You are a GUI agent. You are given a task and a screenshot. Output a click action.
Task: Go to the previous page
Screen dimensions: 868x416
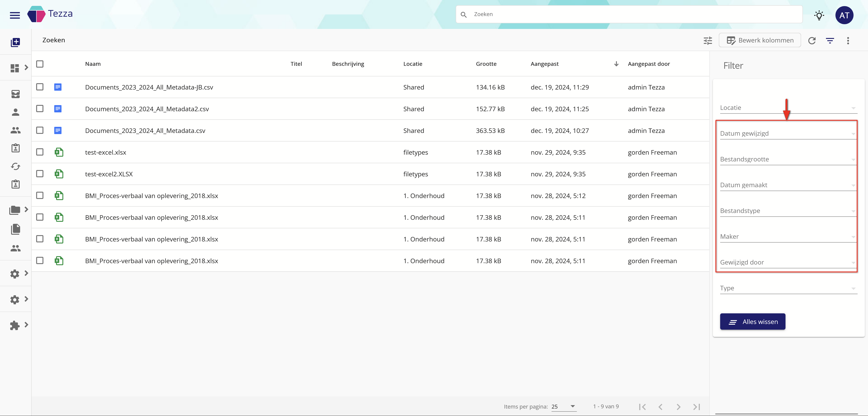tap(660, 407)
